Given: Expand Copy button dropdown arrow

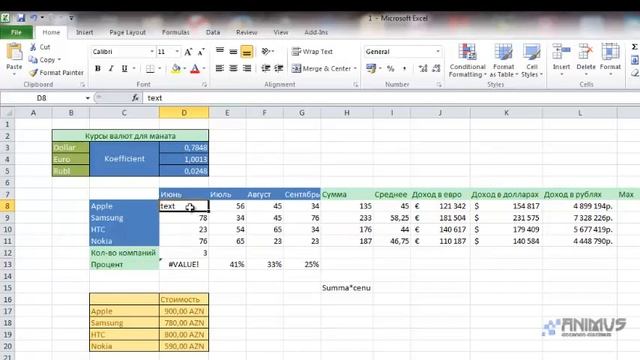Looking at the screenshot, I should [59, 60].
